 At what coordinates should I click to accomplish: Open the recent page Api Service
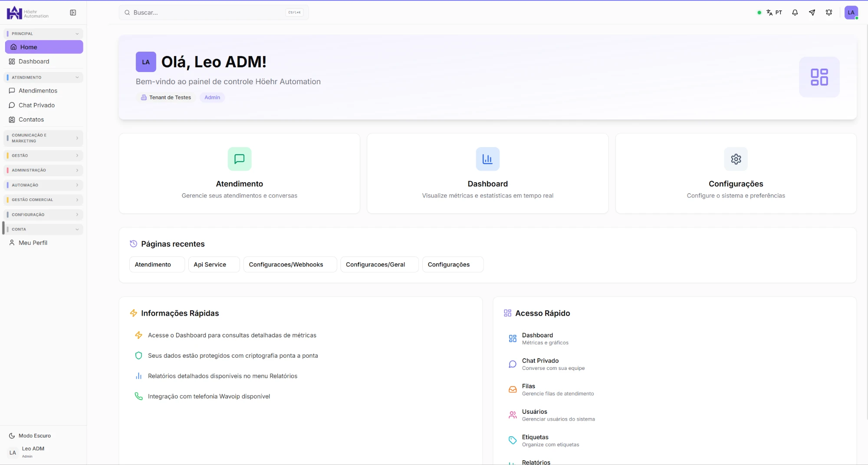[214, 264]
